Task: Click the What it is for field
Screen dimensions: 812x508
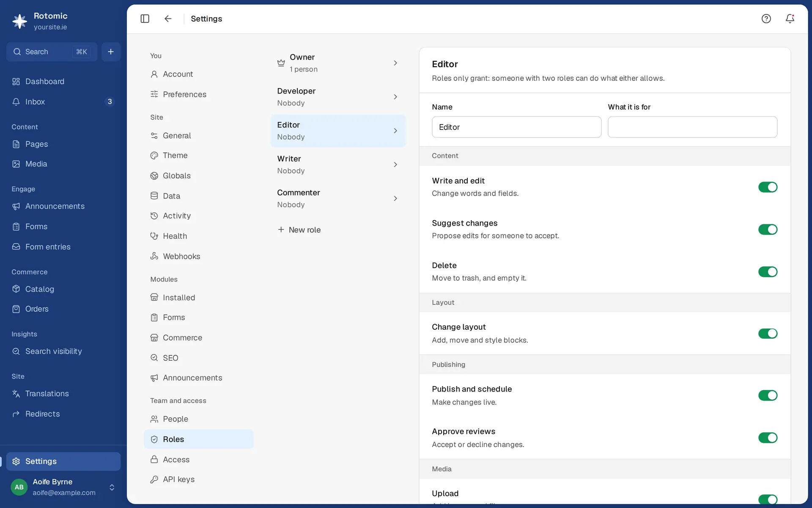Action: pyautogui.click(x=692, y=127)
